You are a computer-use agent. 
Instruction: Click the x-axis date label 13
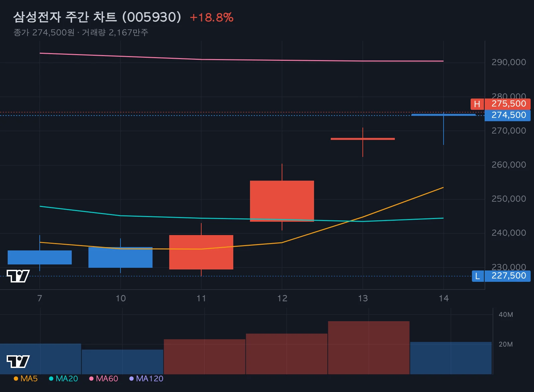tap(363, 298)
